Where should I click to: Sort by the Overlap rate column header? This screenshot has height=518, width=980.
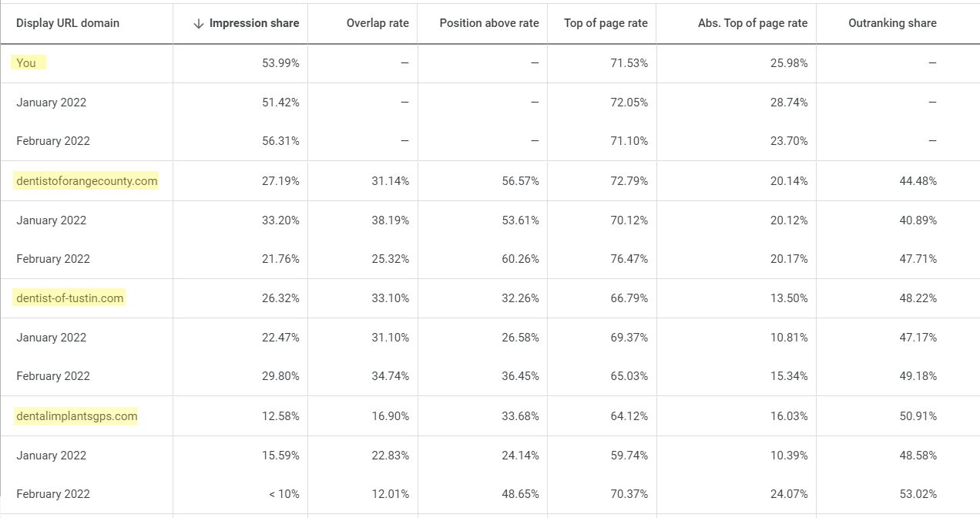coord(378,23)
